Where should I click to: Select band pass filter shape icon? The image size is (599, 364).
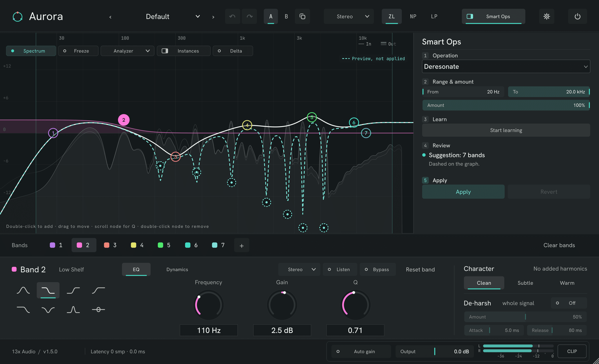pyautogui.click(x=73, y=310)
